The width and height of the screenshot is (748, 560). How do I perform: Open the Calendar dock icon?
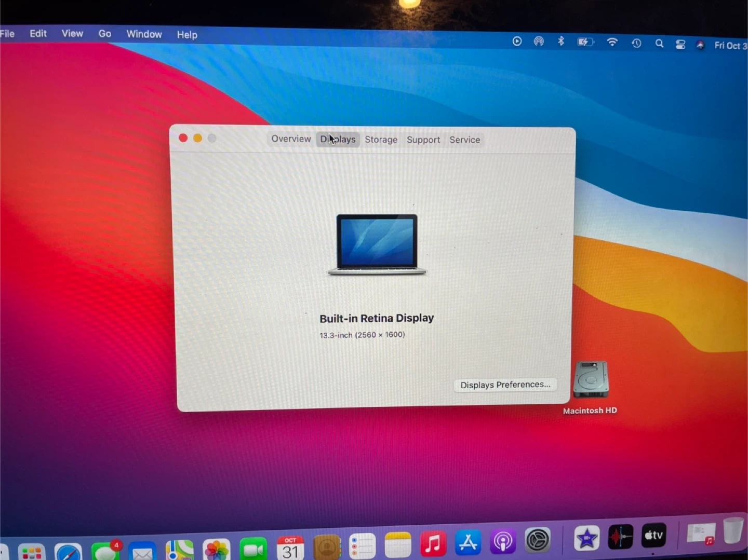pos(290,548)
